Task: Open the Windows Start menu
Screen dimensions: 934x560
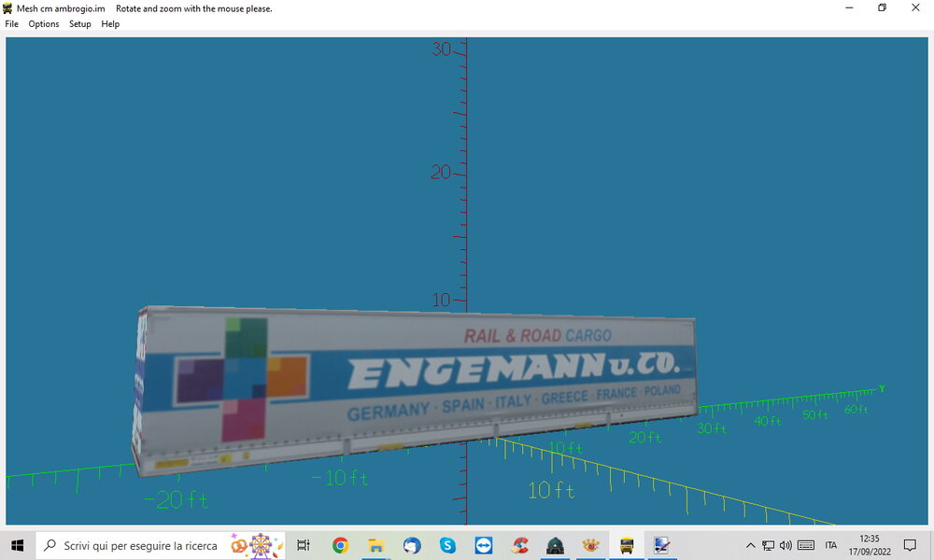Action: tap(17, 545)
